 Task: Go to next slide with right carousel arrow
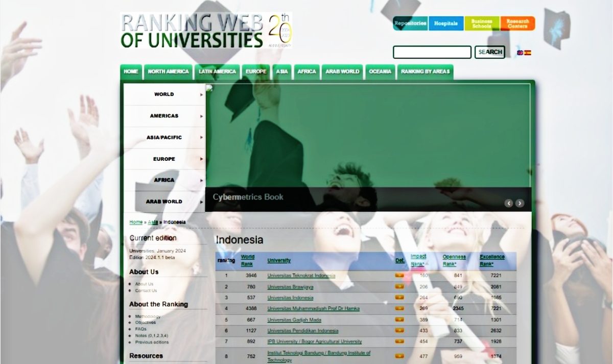pyautogui.click(x=520, y=203)
